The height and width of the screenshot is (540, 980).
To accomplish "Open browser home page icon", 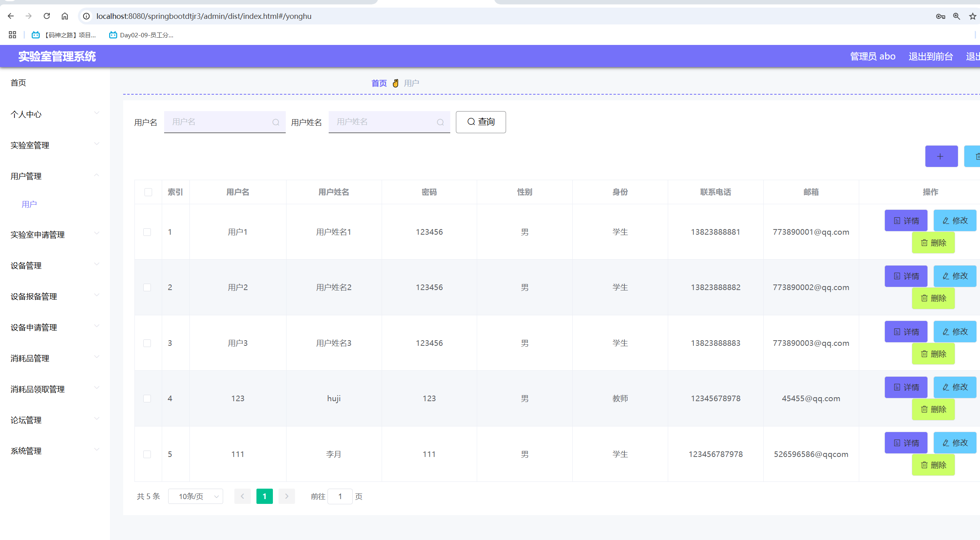I will 65,16.
